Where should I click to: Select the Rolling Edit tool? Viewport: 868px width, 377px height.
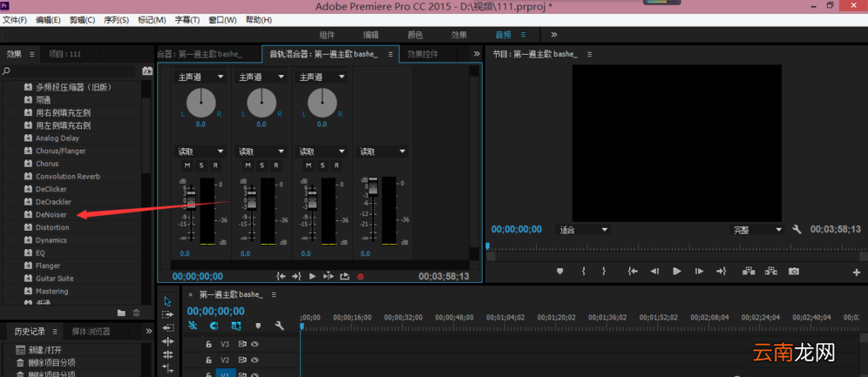point(167,354)
